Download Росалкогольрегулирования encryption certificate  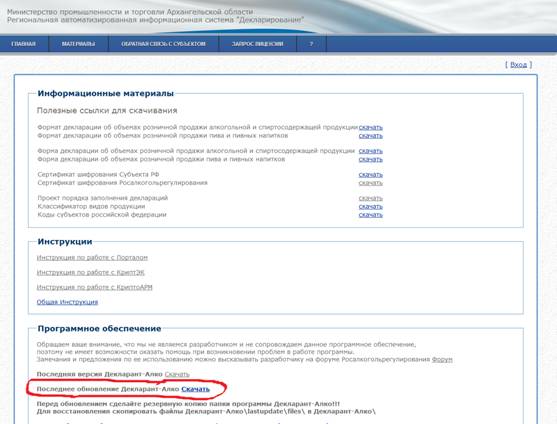[x=371, y=183]
